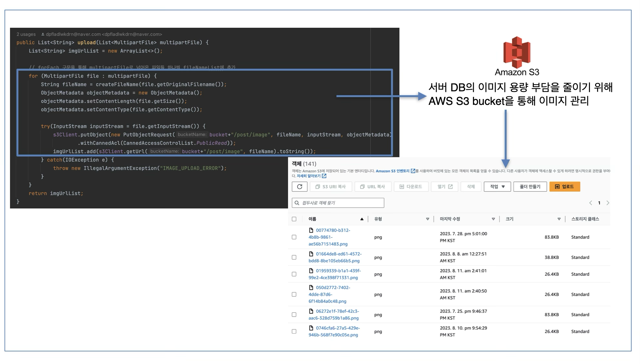This screenshot has height=364, width=640.
Task: Open the Amazon S3 인벤토리 link
Action: [x=393, y=171]
